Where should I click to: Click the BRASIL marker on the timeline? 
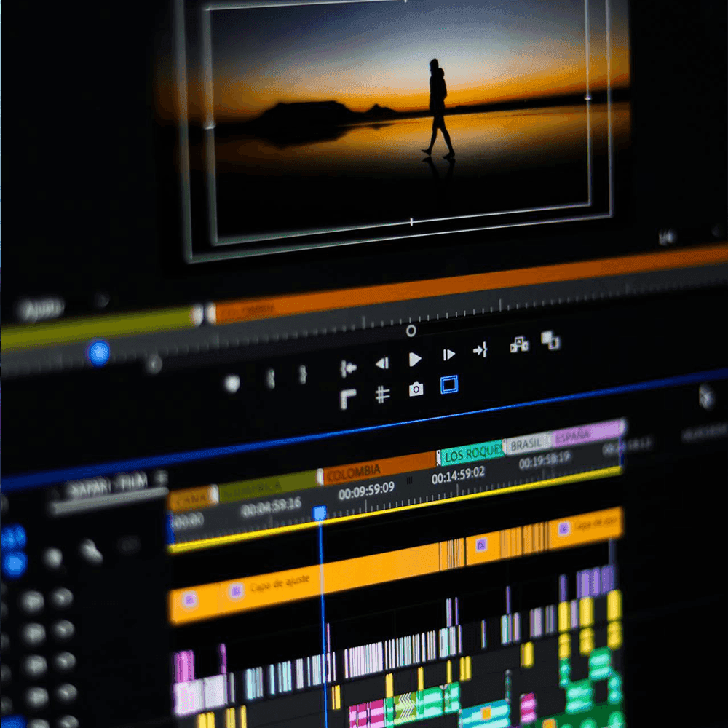(x=526, y=443)
